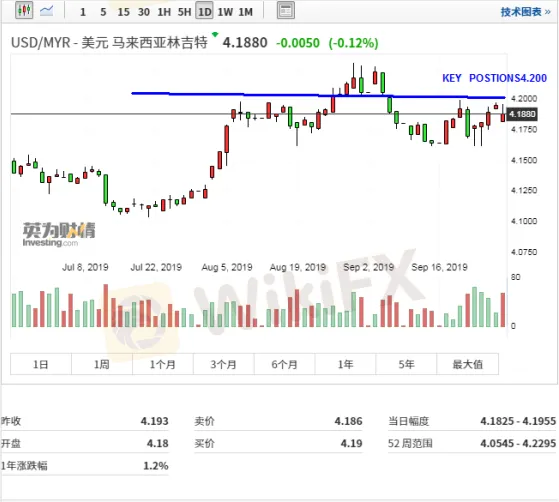This screenshot has height=502, width=559.
Task: Choose the 1H interval
Action: click(164, 12)
